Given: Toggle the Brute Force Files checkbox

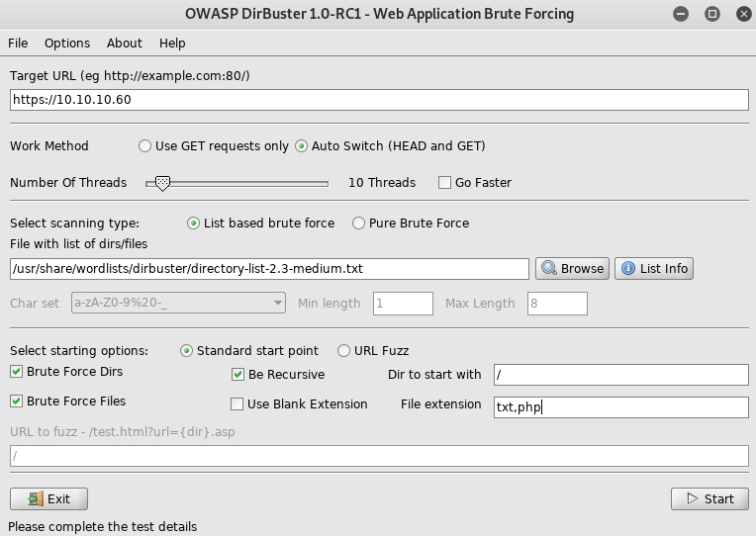Looking at the screenshot, I should pos(17,401).
